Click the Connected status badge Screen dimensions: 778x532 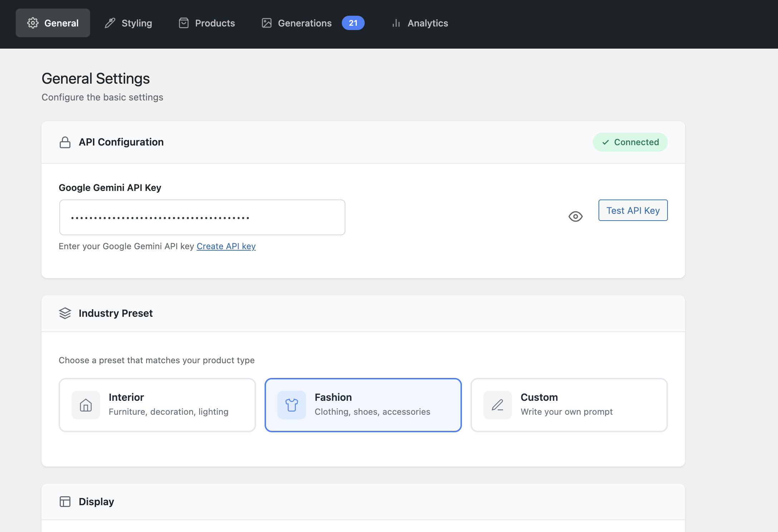630,142
